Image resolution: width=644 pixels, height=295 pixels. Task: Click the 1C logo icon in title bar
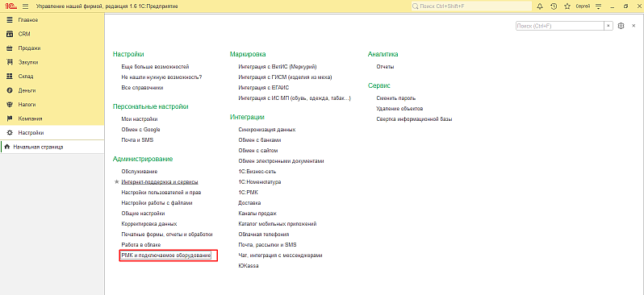10,6
